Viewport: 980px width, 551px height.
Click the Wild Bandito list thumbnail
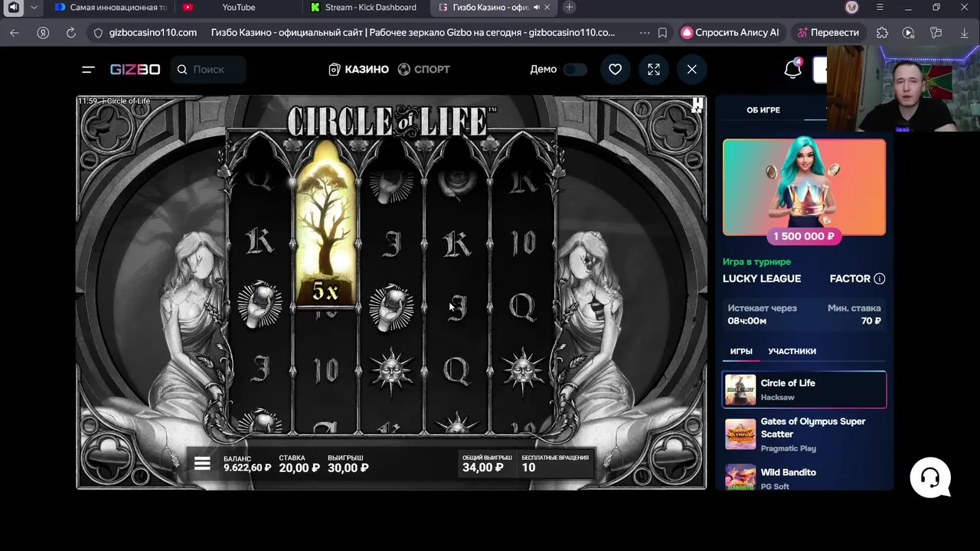pos(740,478)
